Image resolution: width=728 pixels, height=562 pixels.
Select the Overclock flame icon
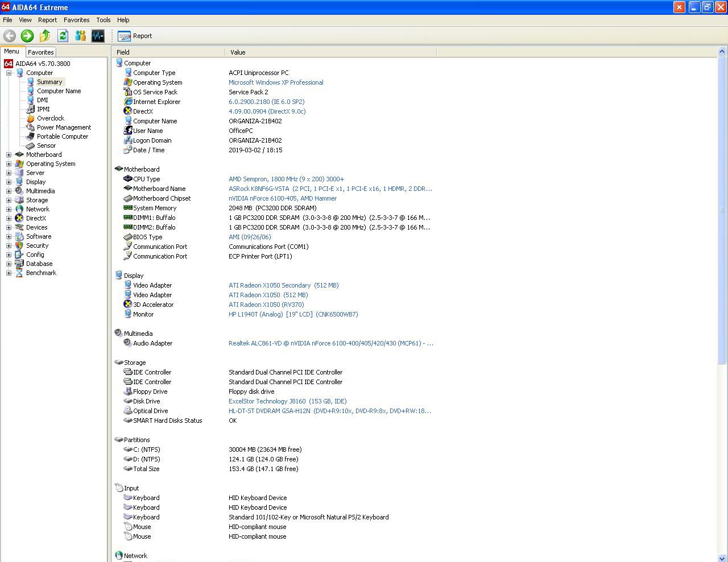pyautogui.click(x=31, y=118)
